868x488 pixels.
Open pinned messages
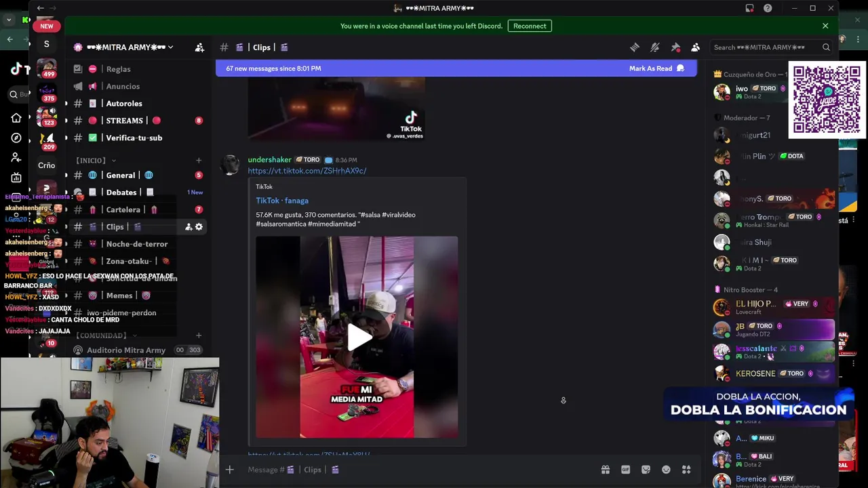pyautogui.click(x=675, y=47)
